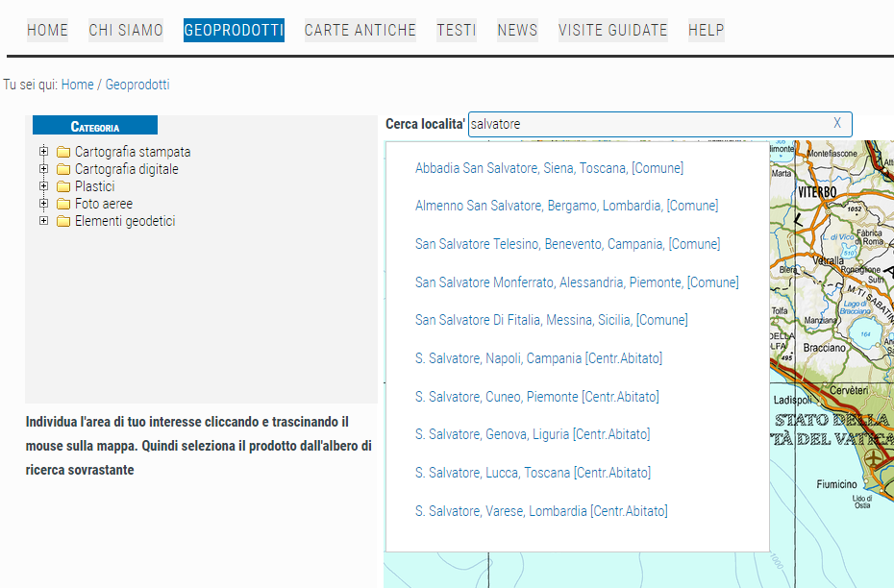Clear the search field with X

pos(836,124)
